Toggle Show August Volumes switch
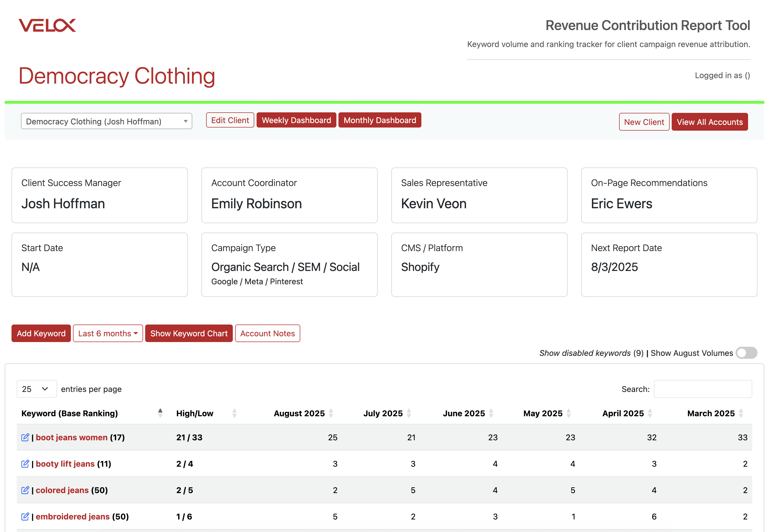This screenshot has width=769, height=532. 746,353
